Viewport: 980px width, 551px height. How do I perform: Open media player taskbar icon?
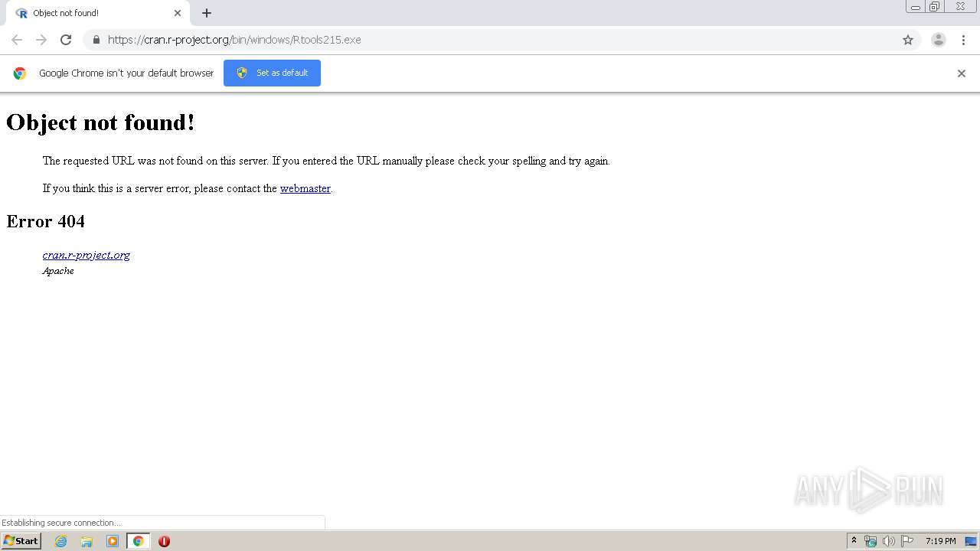[x=113, y=541]
